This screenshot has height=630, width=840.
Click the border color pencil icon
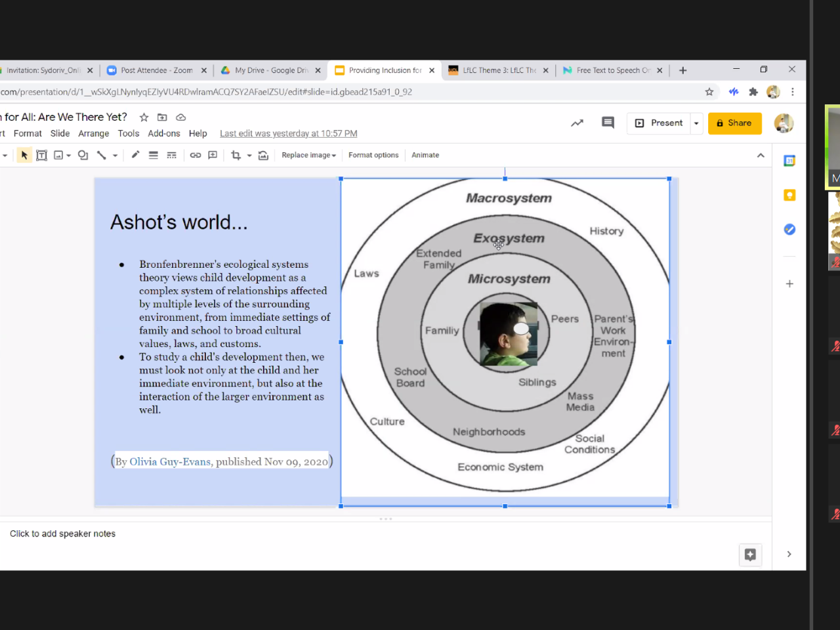coord(135,156)
